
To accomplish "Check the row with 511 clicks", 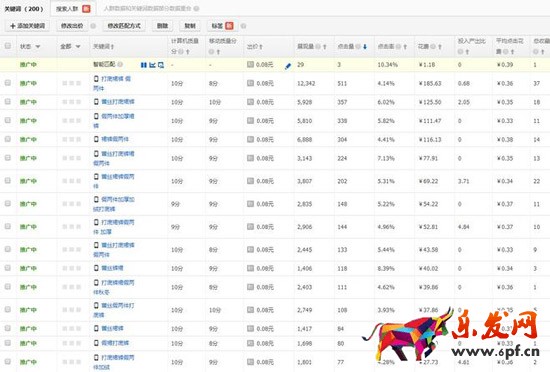I will pyautogui.click(x=8, y=83).
